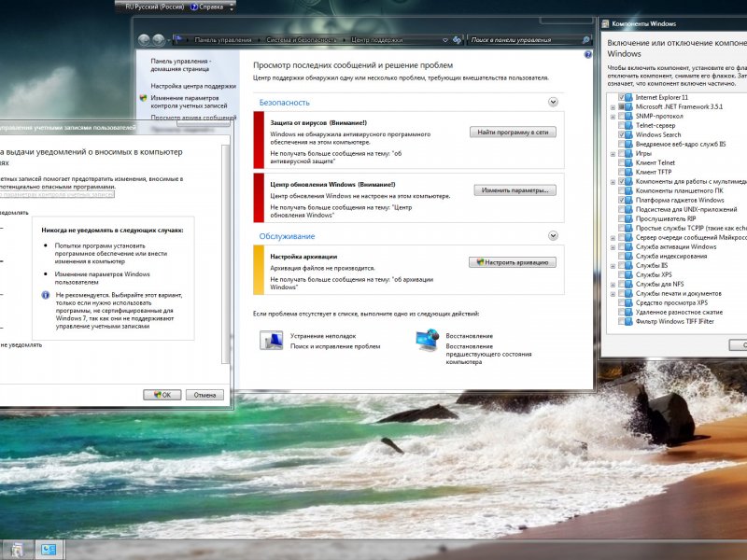Go forward in the Control Panel window
Viewport: 747px width, 560px height.
coord(158,40)
